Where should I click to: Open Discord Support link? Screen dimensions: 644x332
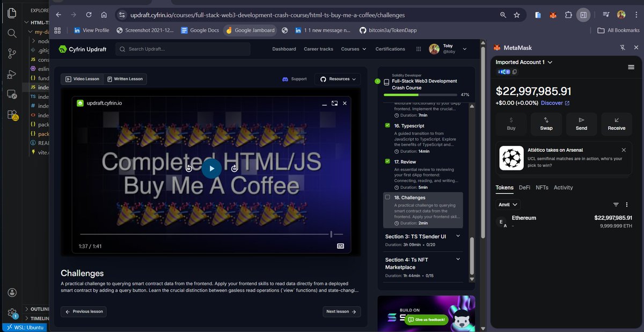295,79
